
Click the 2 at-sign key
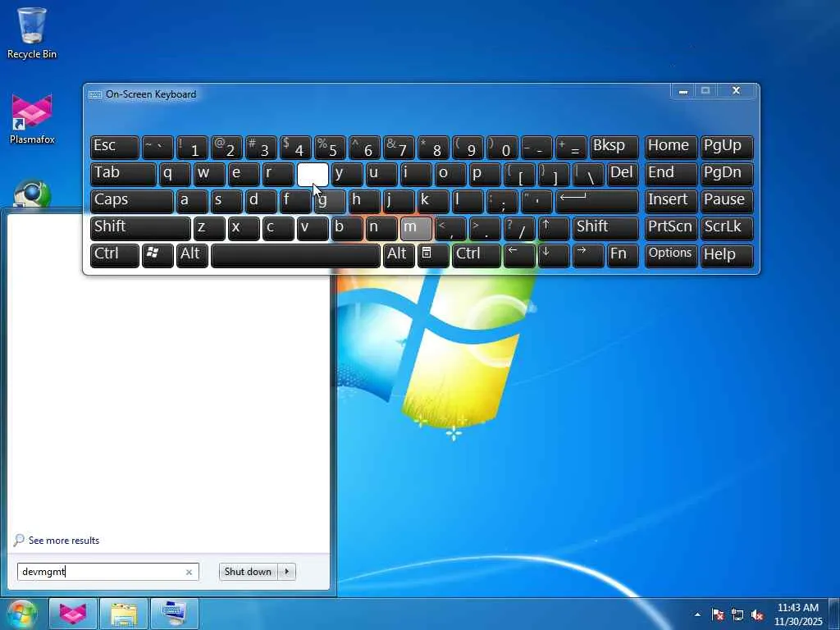click(x=226, y=148)
